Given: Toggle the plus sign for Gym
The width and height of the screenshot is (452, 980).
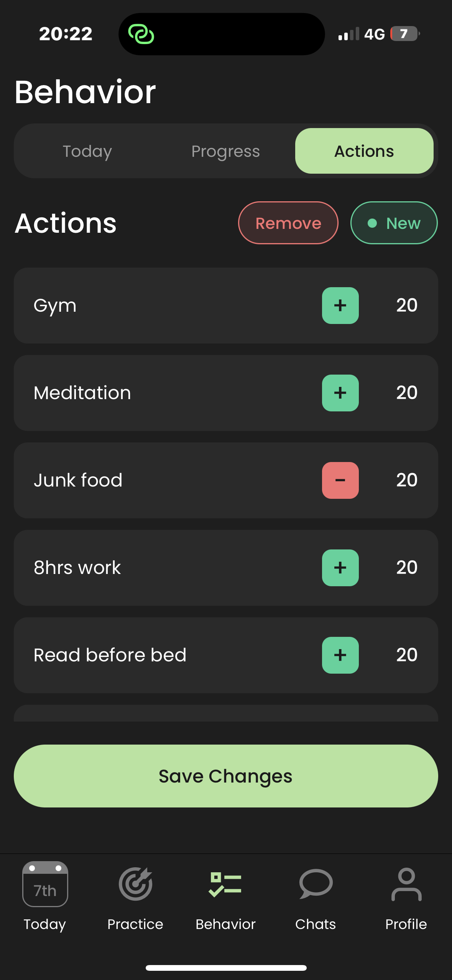Looking at the screenshot, I should (x=340, y=306).
